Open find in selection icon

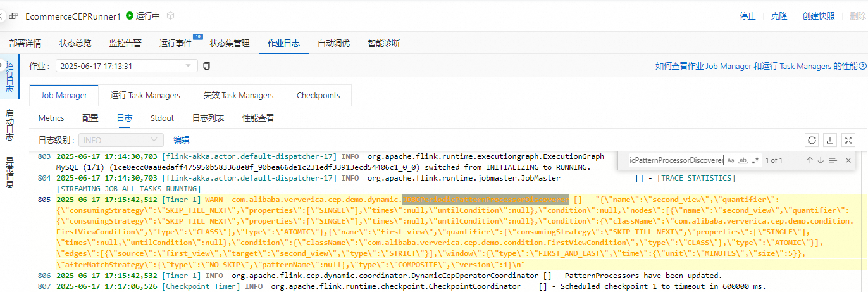pyautogui.click(x=833, y=160)
